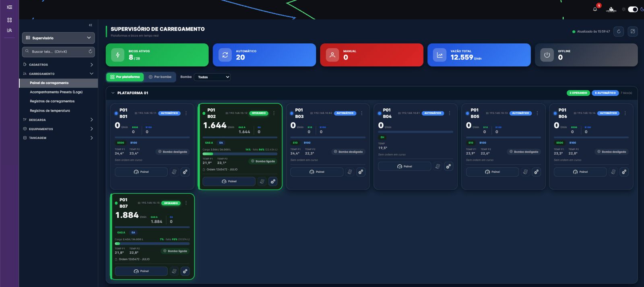This screenshot has width=644, height=287.
Task: Click the document sheet icon on card B07
Action: (x=174, y=271)
